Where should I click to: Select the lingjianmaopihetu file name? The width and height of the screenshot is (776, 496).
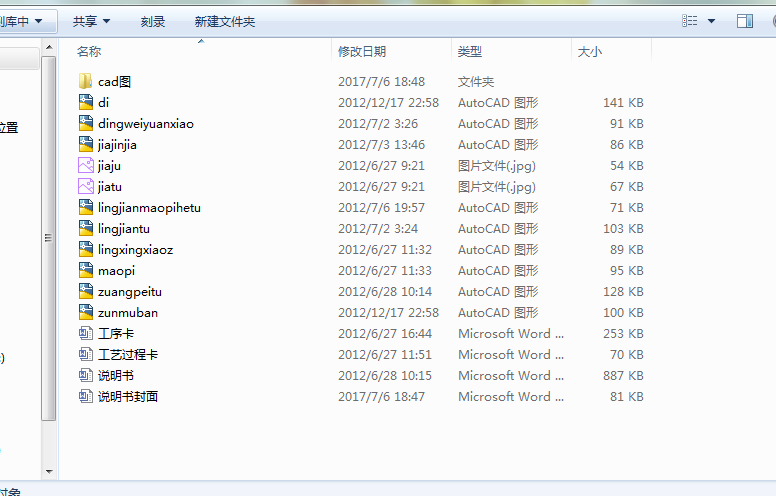pos(149,208)
